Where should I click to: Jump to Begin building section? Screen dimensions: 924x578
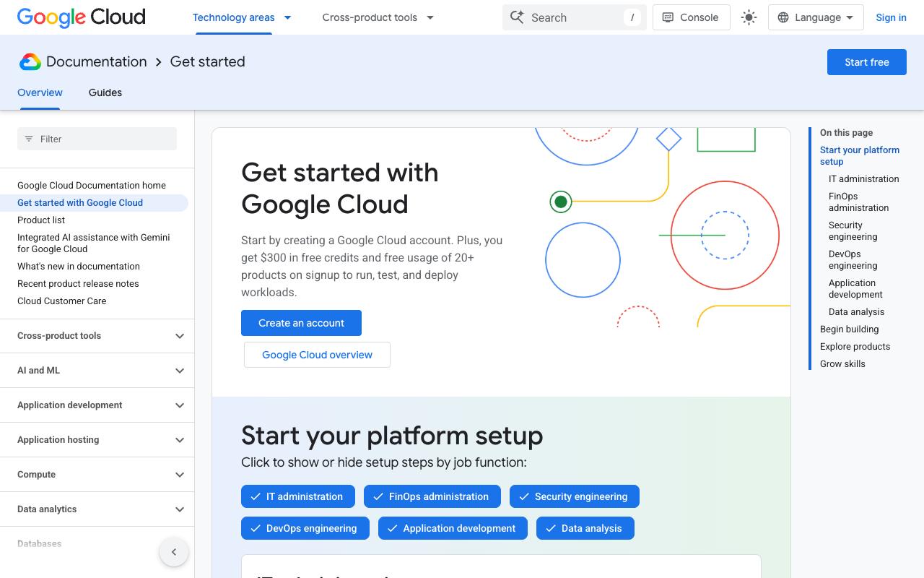[850, 329]
